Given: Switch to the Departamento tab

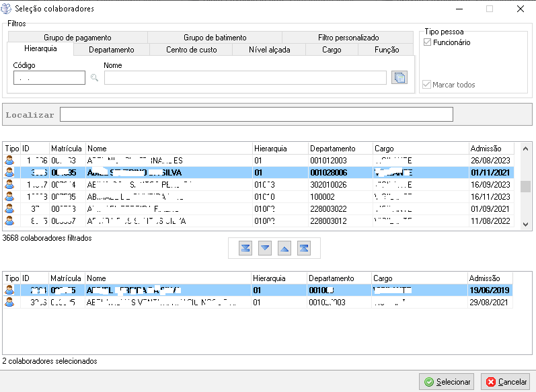Looking at the screenshot, I should 112,50.
